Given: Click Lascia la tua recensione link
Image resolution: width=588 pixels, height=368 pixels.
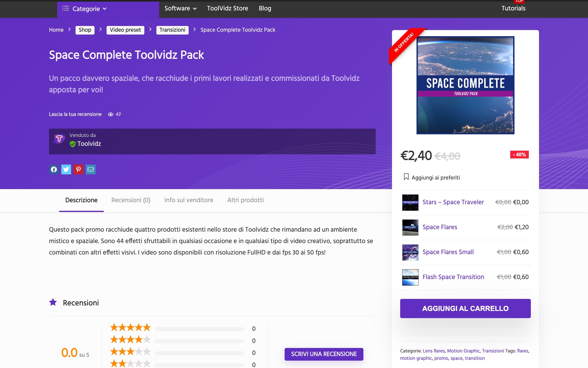Looking at the screenshot, I should point(75,114).
